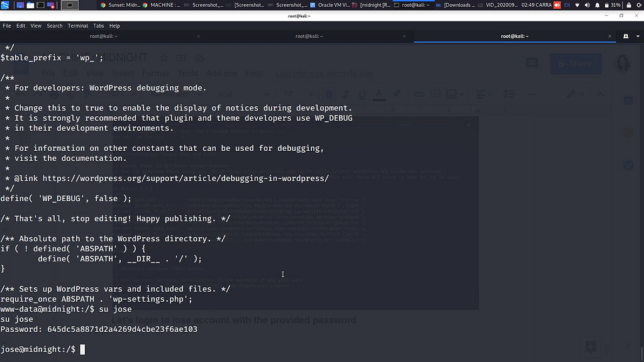Open the View menu
The image size is (644, 362).
point(36,25)
